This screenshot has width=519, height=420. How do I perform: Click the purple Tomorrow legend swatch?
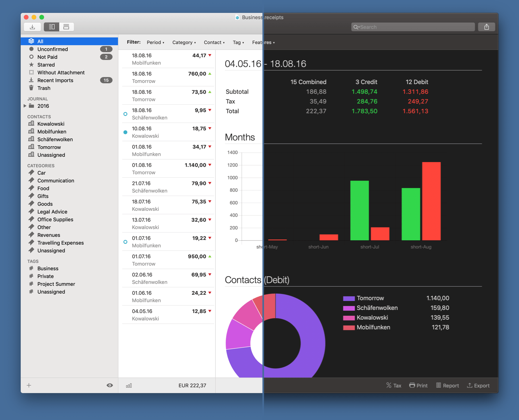pos(349,299)
